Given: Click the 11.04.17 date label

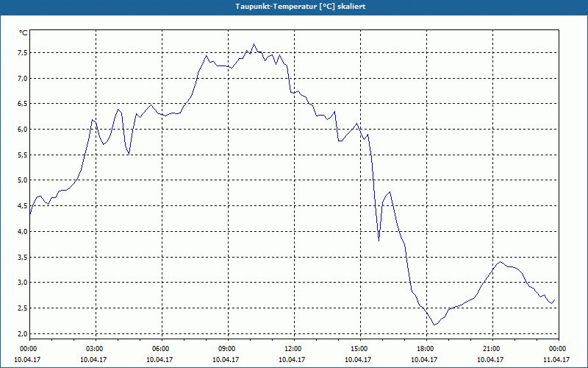Looking at the screenshot, I should [556, 360].
